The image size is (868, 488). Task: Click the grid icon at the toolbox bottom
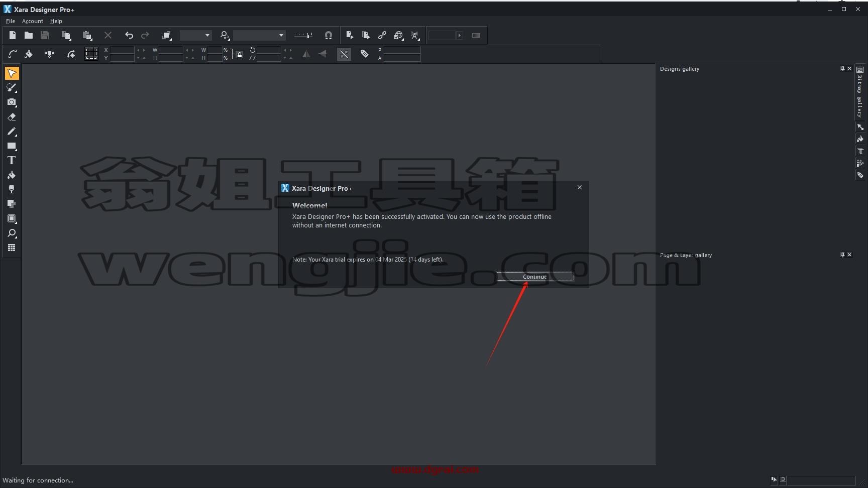point(12,248)
